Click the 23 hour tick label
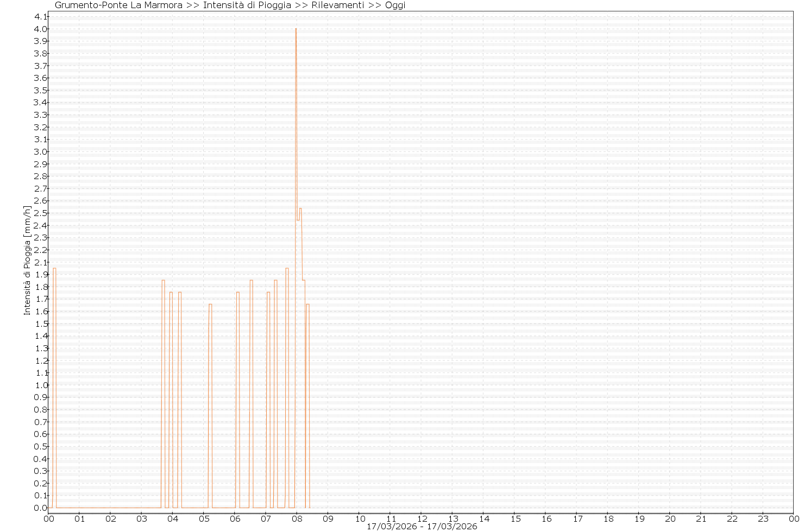Screen dimensions: 804x532 pos(763,518)
